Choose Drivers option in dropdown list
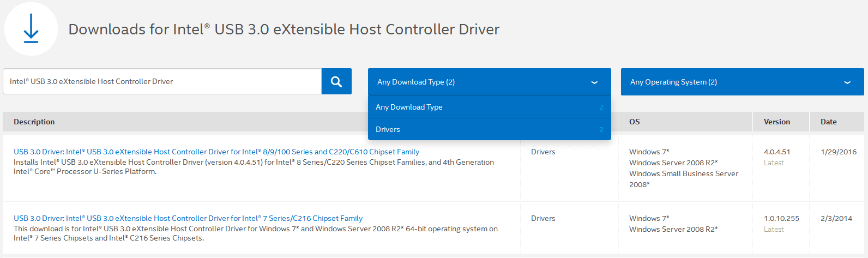The image size is (868, 258). click(490, 129)
